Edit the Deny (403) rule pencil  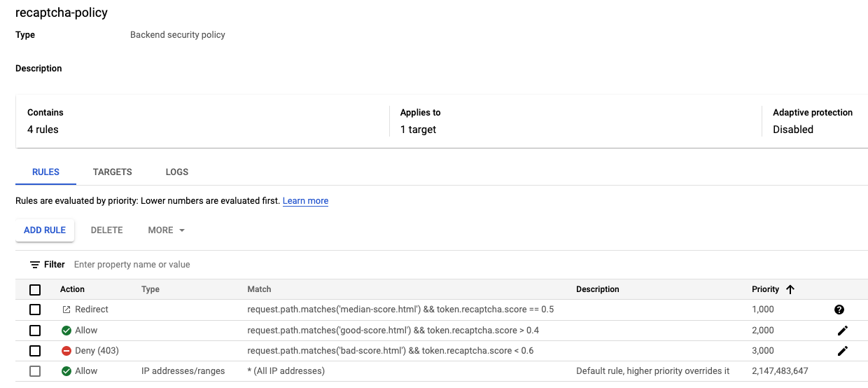[842, 351]
